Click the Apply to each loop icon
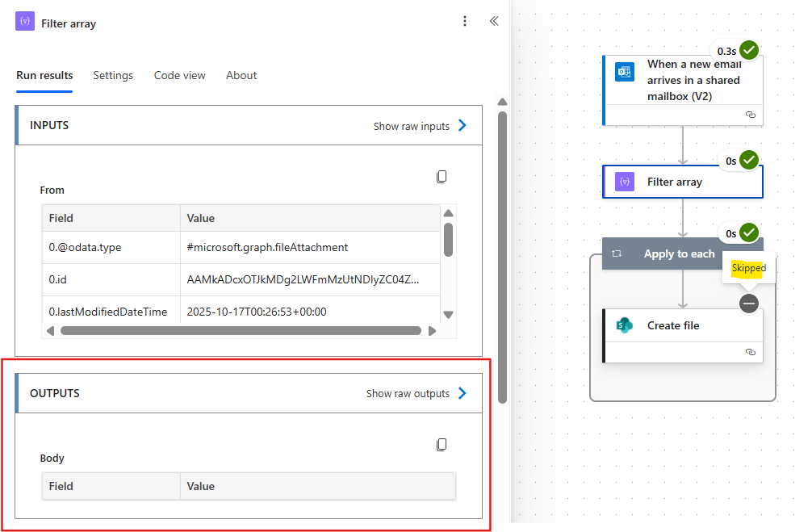 [616, 253]
